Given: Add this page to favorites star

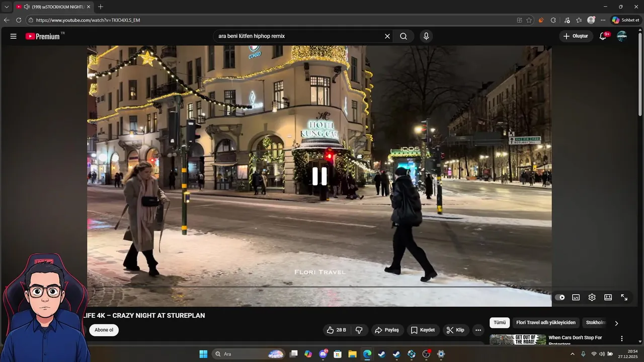Looking at the screenshot, I should pyautogui.click(x=529, y=20).
